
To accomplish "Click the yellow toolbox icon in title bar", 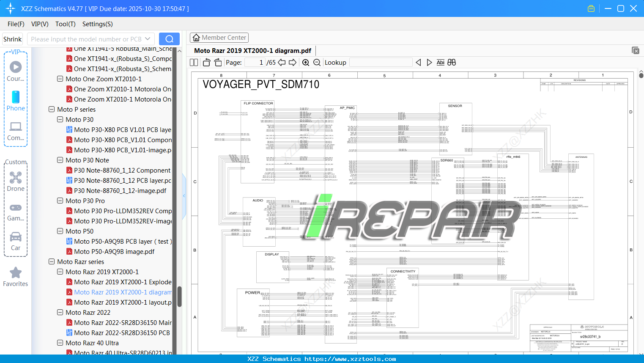I will 591,8.
